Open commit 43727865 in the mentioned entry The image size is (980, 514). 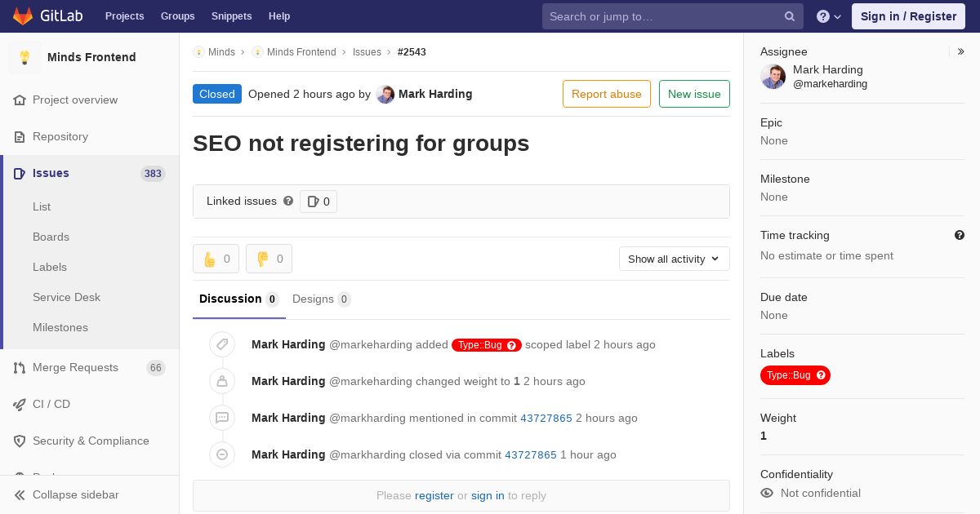point(546,418)
